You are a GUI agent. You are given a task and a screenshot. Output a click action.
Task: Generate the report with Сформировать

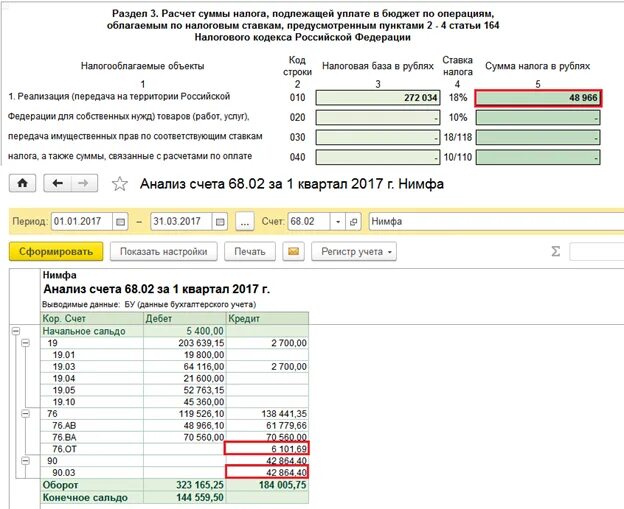tap(56, 252)
